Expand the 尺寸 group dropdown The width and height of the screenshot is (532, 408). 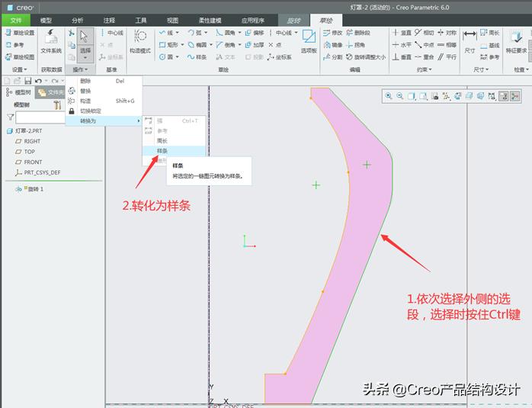pyautogui.click(x=481, y=69)
